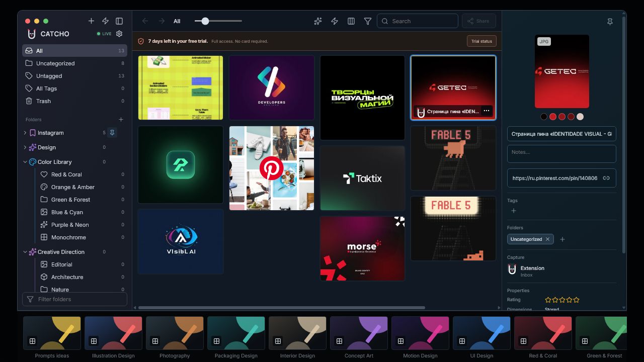Open the Taktix logo thumbnail
Image resolution: width=644 pixels, height=362 pixels.
click(362, 178)
